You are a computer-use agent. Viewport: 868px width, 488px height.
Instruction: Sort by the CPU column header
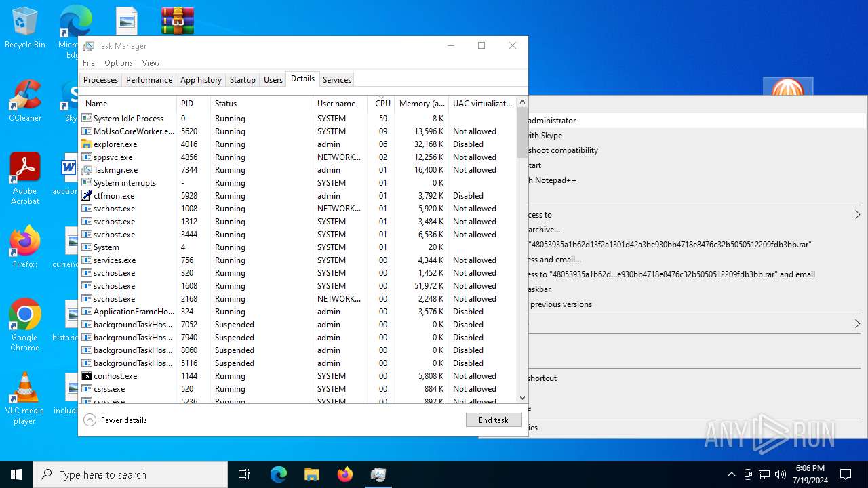coord(381,104)
